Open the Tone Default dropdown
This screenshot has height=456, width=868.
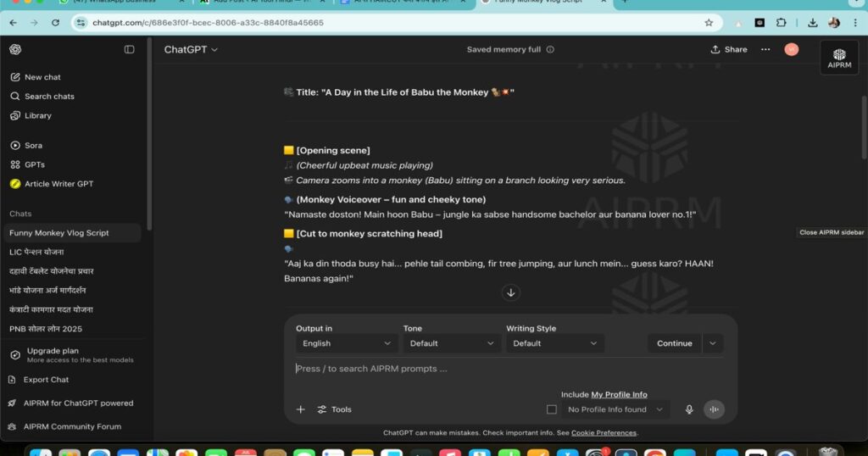point(451,343)
